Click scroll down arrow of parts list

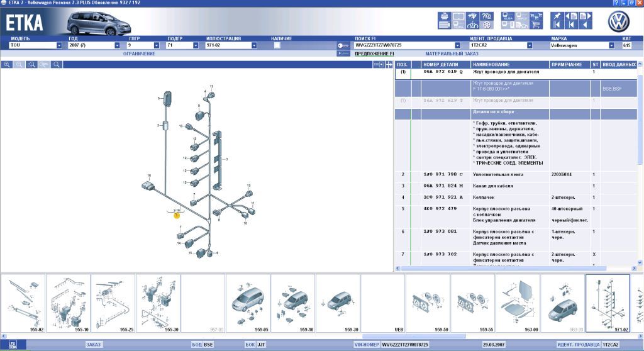(x=640, y=263)
